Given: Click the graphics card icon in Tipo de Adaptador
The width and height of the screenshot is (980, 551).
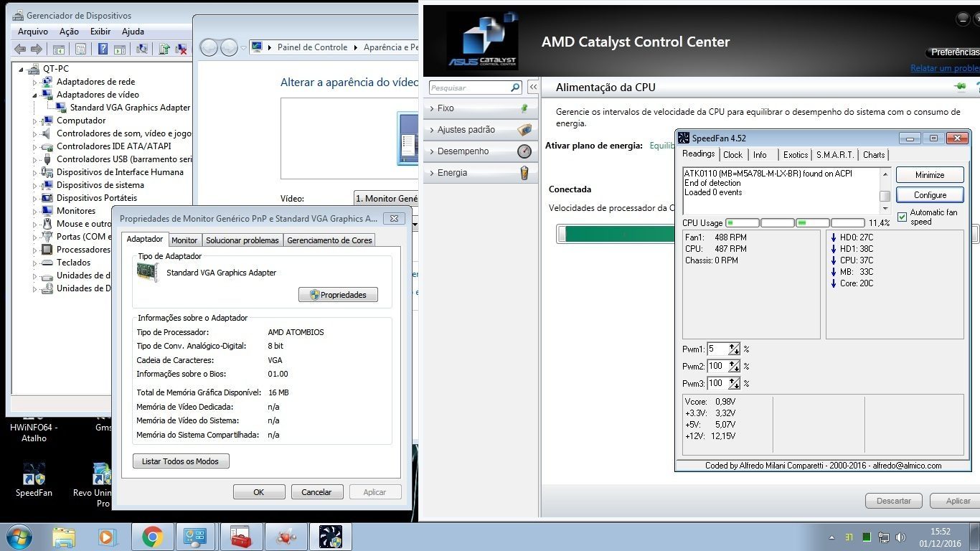Looking at the screenshot, I should coord(148,273).
